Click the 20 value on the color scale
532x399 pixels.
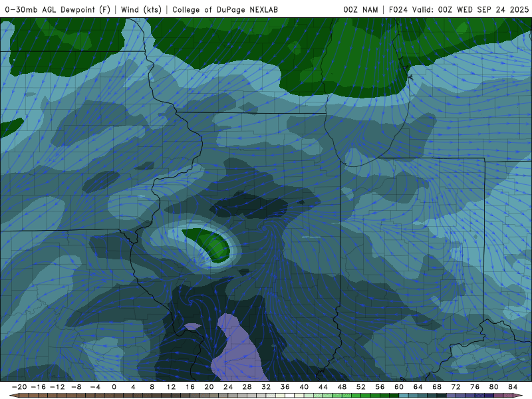[209, 387]
